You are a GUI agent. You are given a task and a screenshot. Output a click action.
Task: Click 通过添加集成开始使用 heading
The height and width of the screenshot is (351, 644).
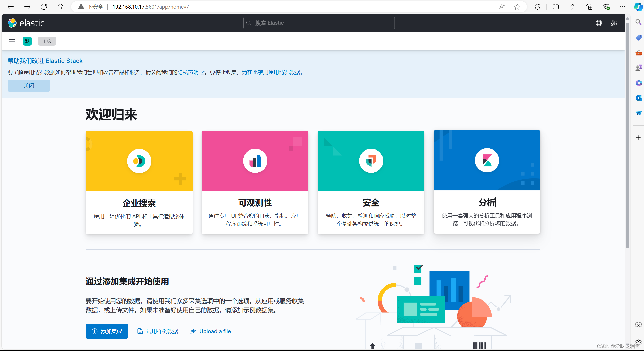pos(127,281)
